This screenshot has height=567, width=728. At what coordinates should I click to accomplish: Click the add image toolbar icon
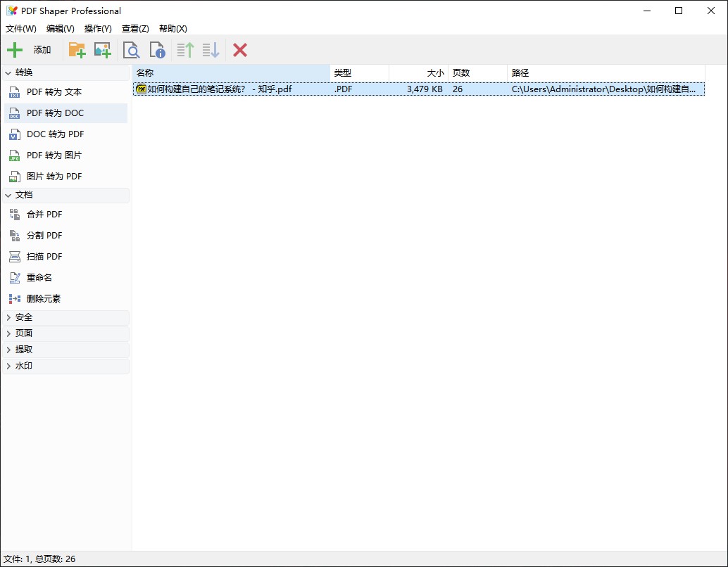[103, 50]
